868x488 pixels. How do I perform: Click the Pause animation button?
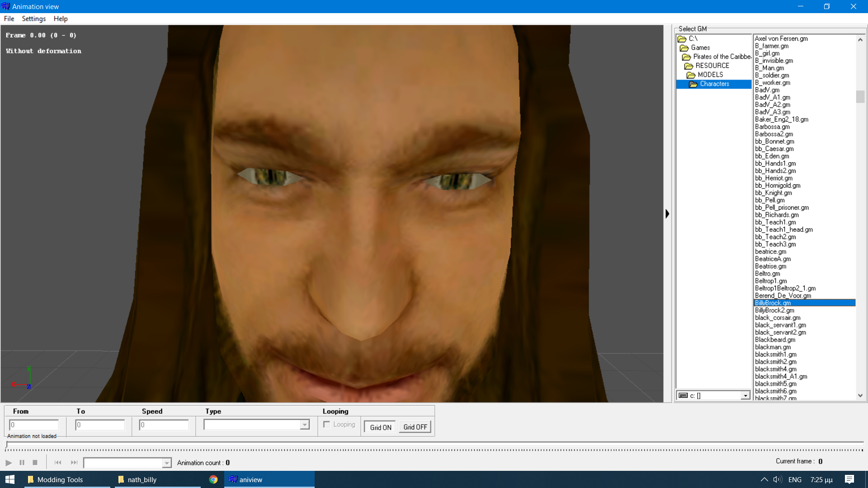[x=22, y=463]
